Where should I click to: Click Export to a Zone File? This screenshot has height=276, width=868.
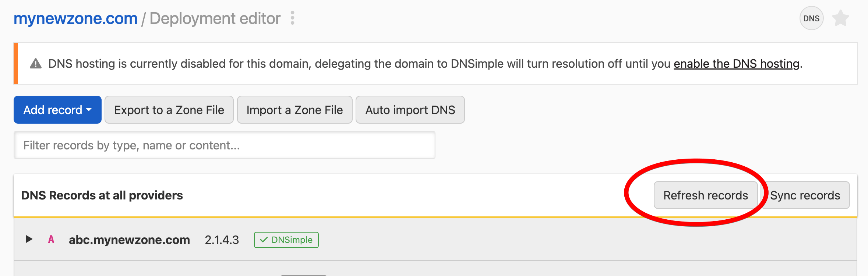(x=169, y=110)
